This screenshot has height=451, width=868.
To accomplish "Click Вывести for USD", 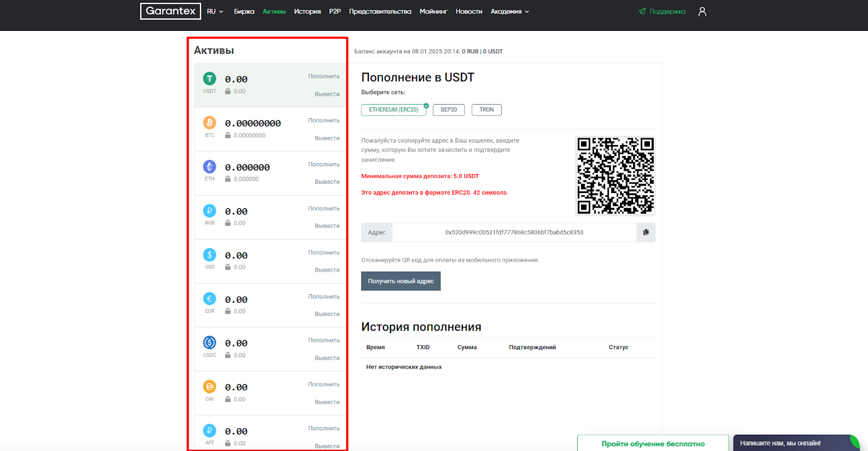I will [327, 270].
